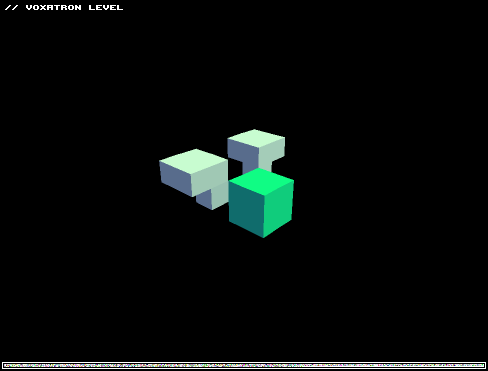Click the "// VOXATRON LEVEL" title text
Screen dimensions: 488x371
[64, 8]
